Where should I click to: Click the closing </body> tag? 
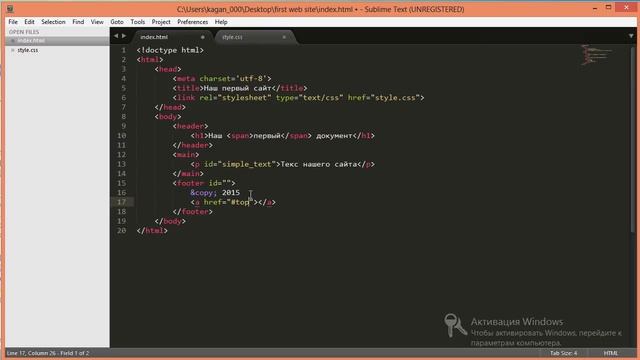(x=170, y=221)
